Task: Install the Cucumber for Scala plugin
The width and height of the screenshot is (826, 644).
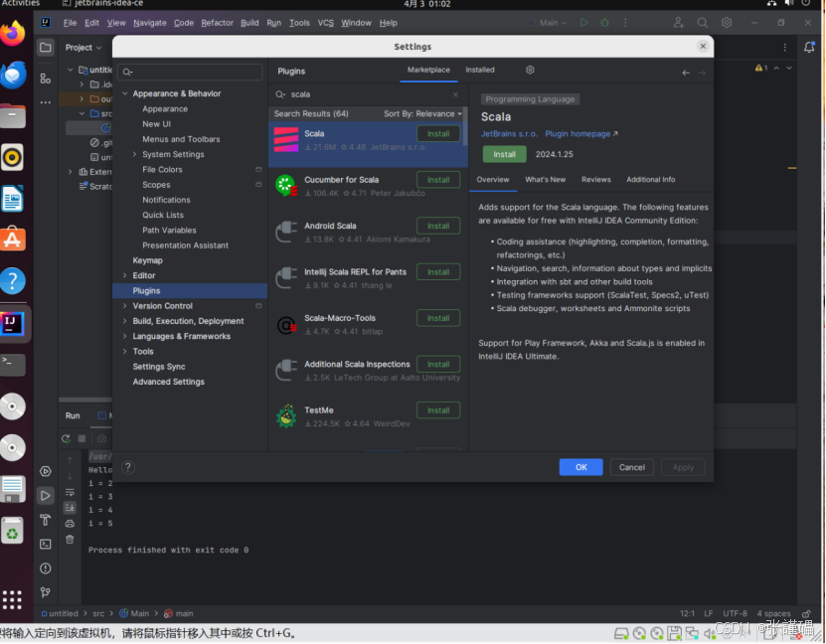Action: coord(438,179)
